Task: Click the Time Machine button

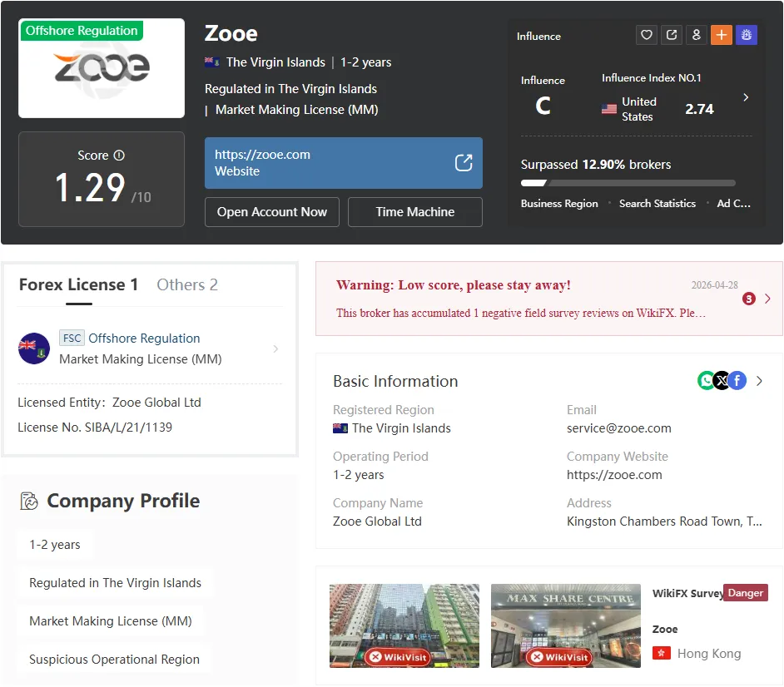Action: coord(415,212)
